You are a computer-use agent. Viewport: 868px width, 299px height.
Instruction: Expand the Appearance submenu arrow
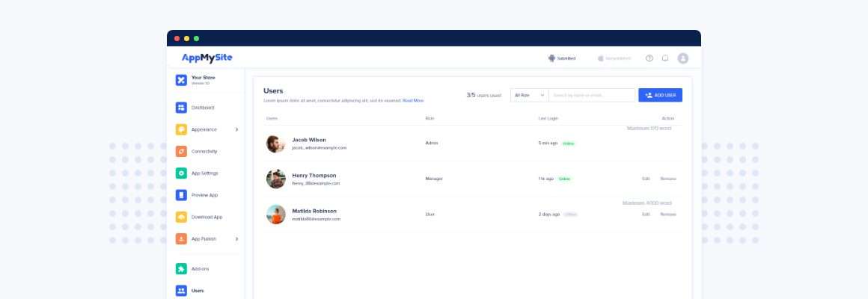(x=236, y=129)
